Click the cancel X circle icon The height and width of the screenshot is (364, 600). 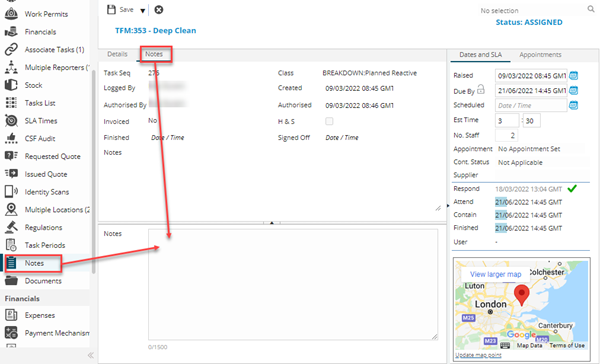[158, 10]
